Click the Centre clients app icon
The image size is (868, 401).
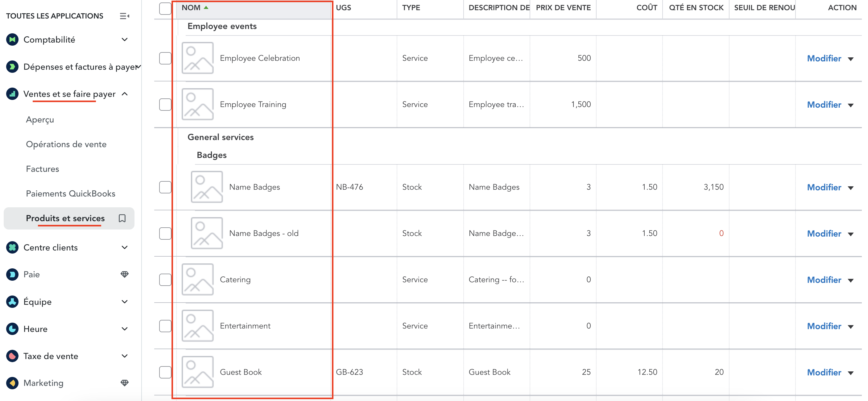coord(12,248)
